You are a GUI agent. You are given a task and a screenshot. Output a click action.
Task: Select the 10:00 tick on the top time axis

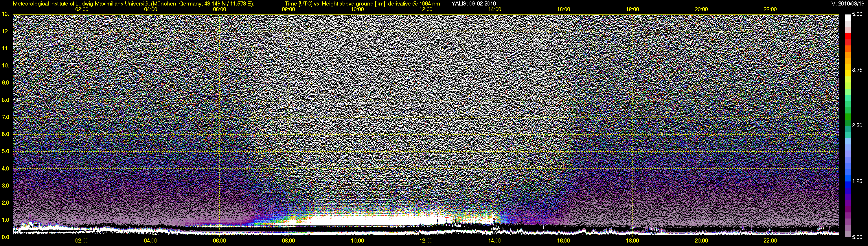[357, 10]
